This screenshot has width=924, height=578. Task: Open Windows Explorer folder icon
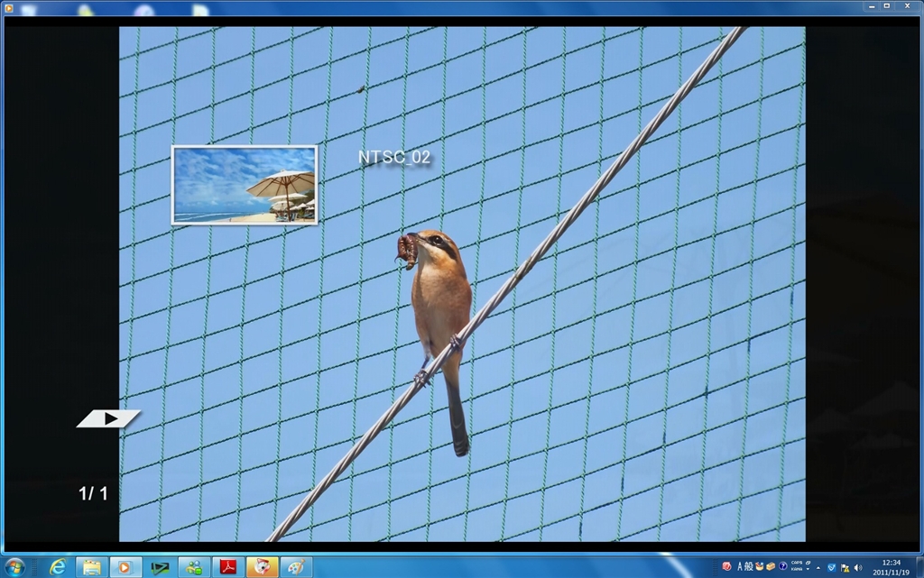[x=91, y=567]
